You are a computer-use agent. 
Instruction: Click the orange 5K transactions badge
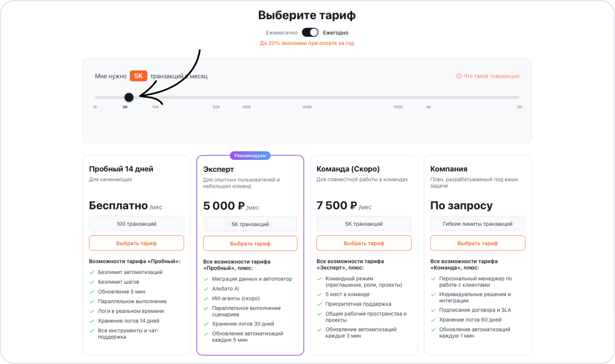[x=138, y=76]
